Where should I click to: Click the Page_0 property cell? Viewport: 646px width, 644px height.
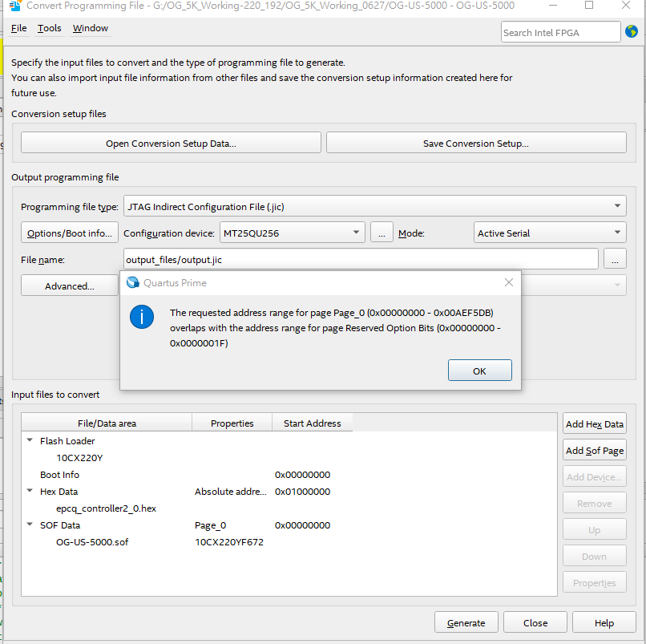pos(211,525)
